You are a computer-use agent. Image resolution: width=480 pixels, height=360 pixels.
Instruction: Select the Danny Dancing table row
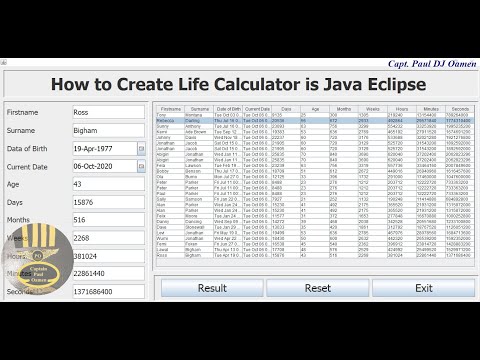(x=315, y=221)
